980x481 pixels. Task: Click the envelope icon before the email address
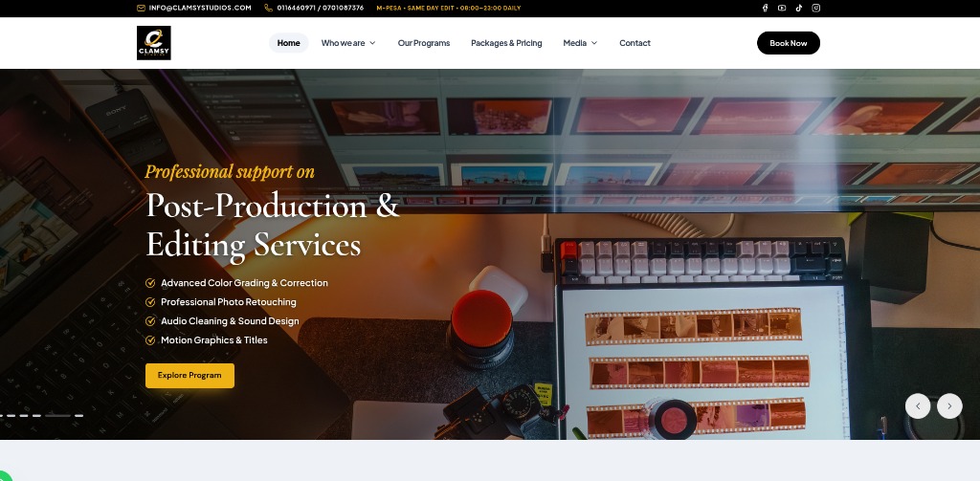pyautogui.click(x=141, y=8)
